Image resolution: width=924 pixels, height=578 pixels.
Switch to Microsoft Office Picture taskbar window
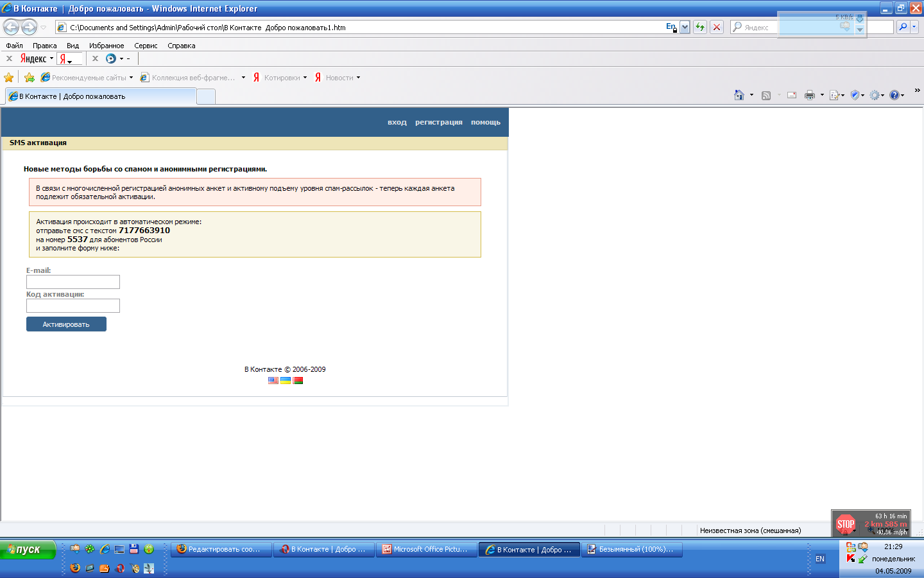pos(427,549)
